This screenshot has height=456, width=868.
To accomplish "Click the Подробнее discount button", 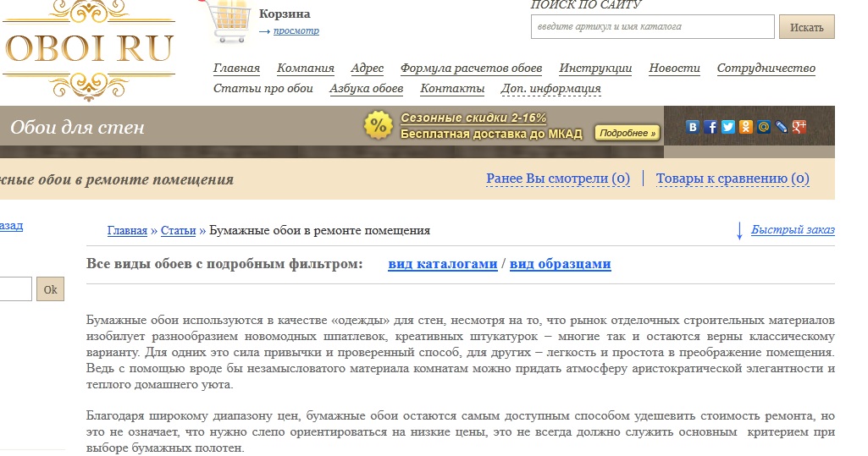I will click(628, 133).
